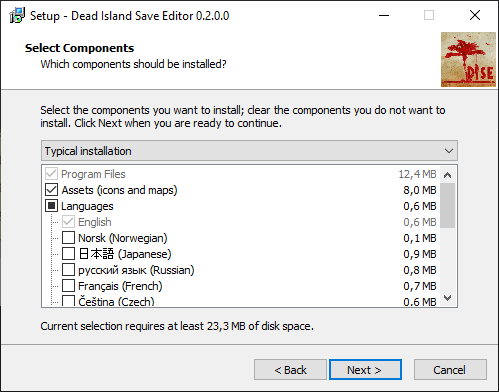Viewport: 499px width, 392px height.
Task: Click the setup installer icon in title bar
Action: tap(17, 16)
